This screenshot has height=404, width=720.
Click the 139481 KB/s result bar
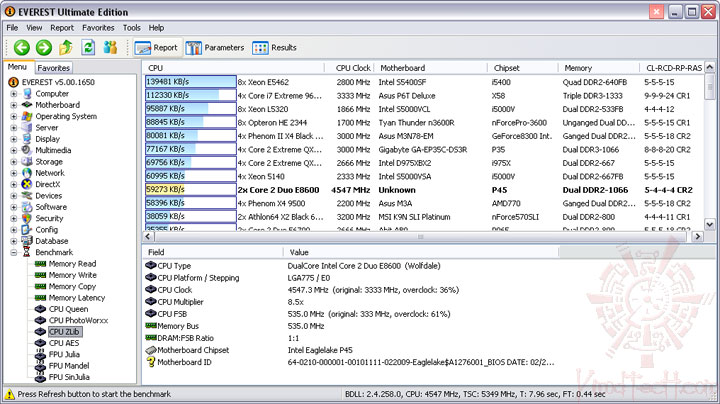[x=191, y=82]
